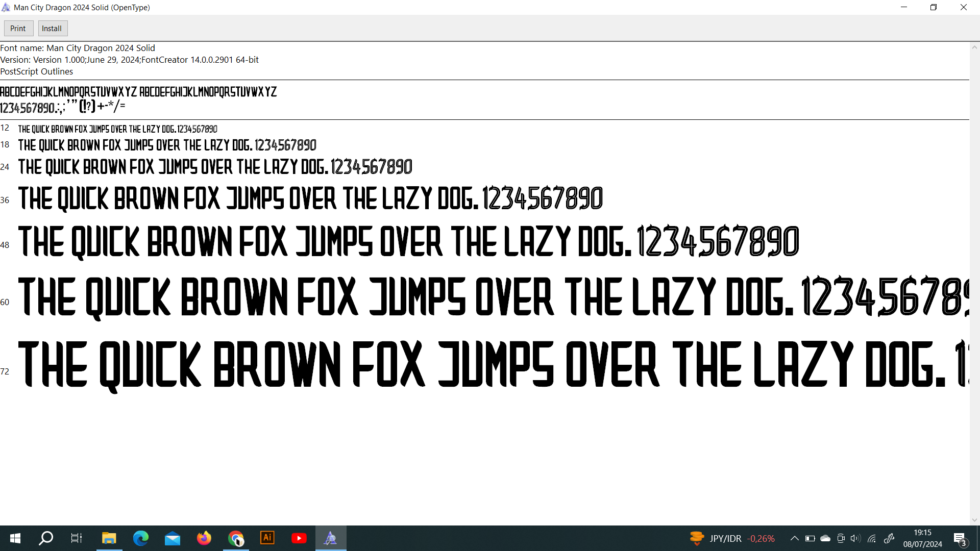Open Wi-Fi network settings
This screenshot has height=551, width=980.
click(x=872, y=538)
